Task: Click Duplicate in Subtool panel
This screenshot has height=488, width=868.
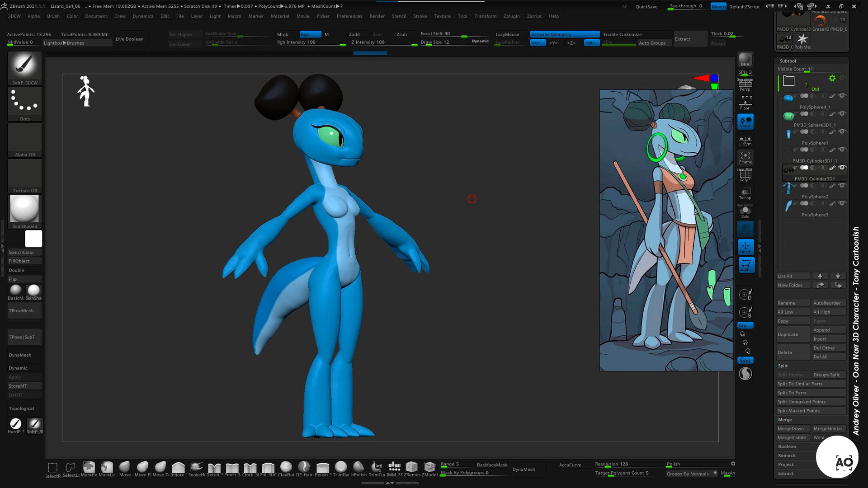Action: tap(793, 334)
